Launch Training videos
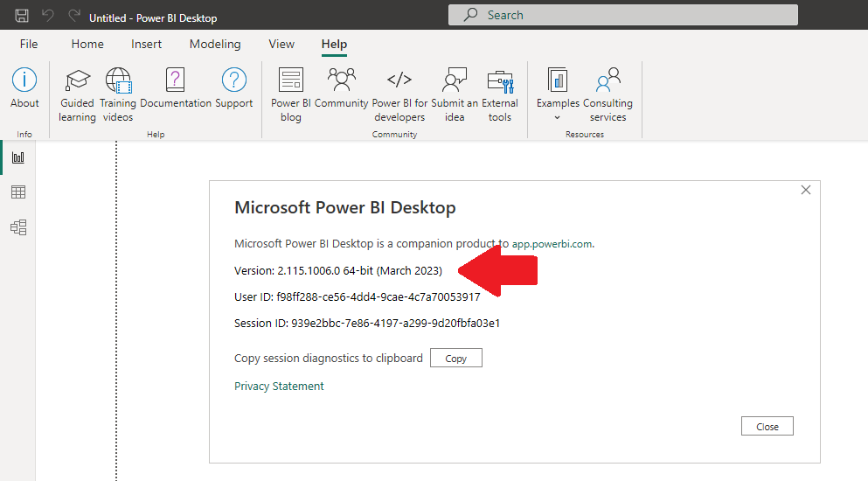 tap(118, 94)
